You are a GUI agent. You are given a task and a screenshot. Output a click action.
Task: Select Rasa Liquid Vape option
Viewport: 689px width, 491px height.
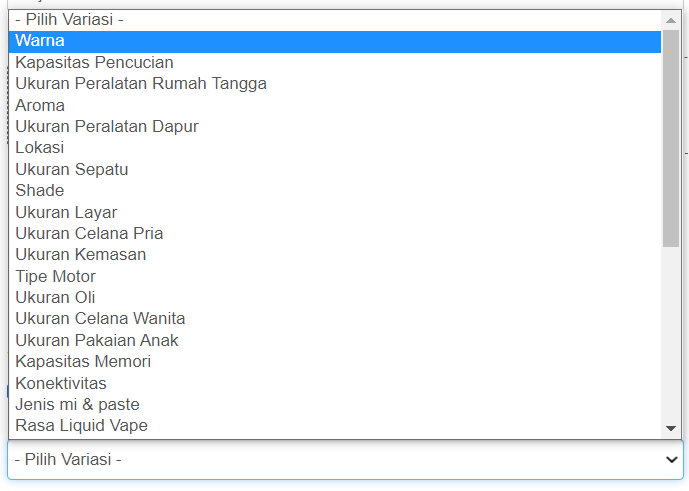pyautogui.click(x=81, y=425)
